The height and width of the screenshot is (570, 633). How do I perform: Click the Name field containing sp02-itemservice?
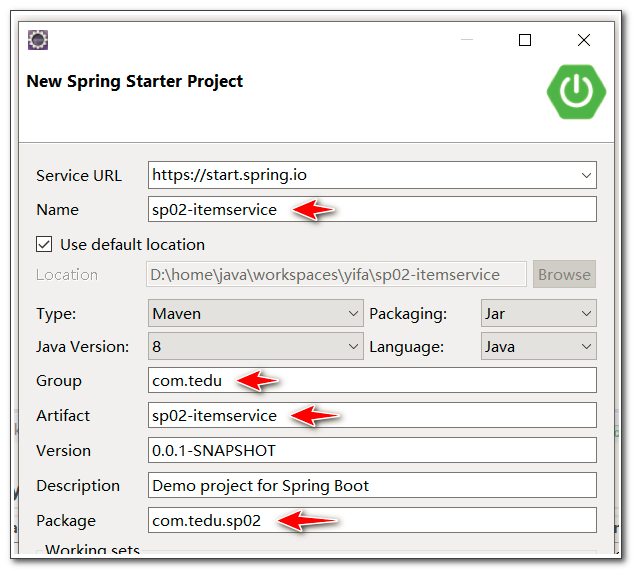(x=372, y=209)
